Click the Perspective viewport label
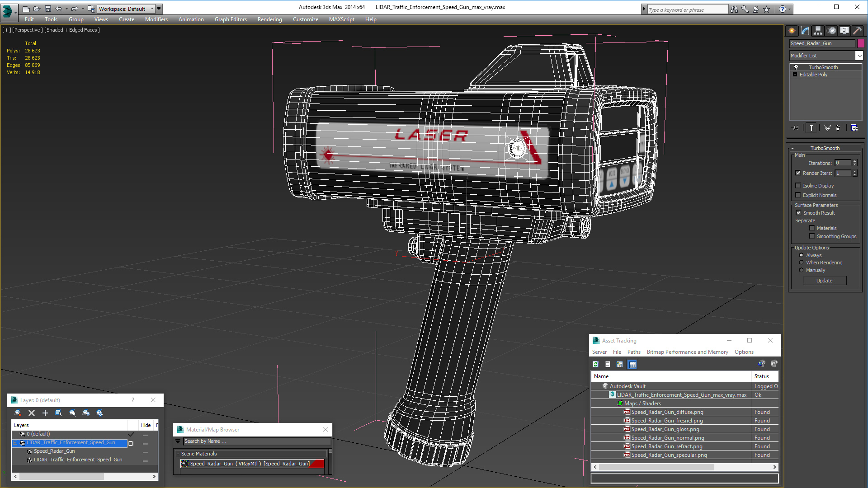 (28, 30)
